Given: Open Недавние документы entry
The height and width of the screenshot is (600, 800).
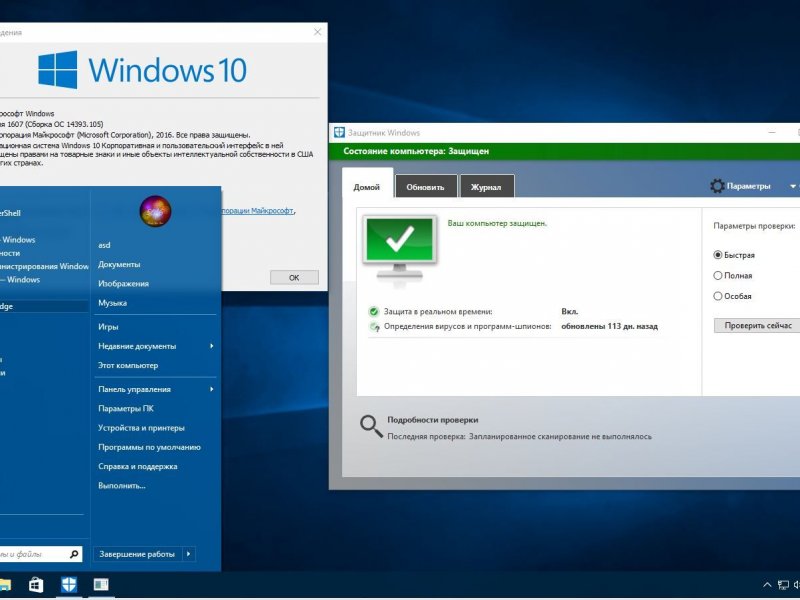Looking at the screenshot, I should pos(137,346).
